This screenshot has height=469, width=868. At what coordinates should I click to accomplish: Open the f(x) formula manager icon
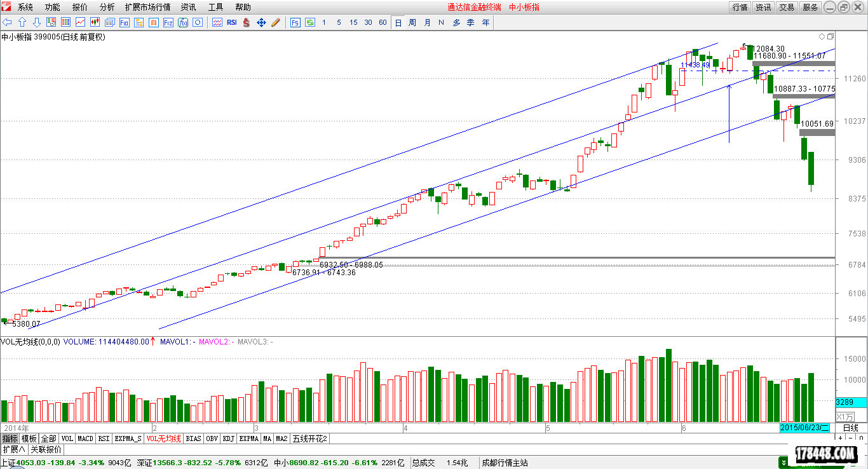pyautogui.click(x=183, y=22)
